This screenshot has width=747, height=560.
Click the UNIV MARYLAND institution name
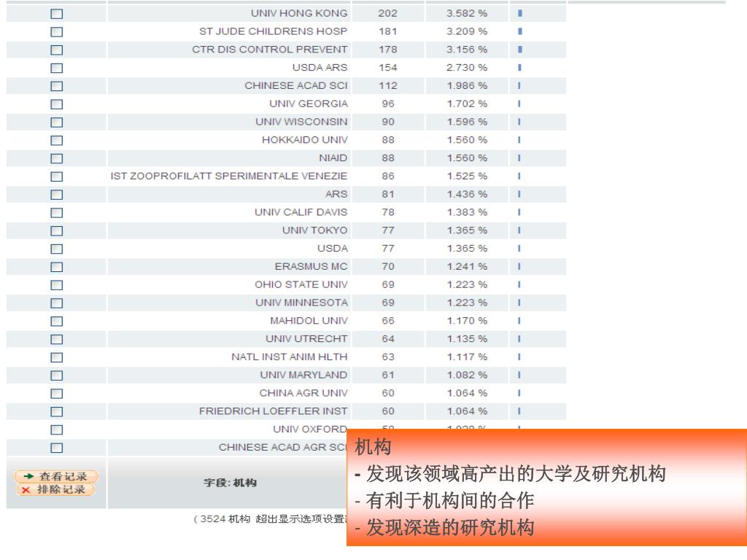coord(303,376)
